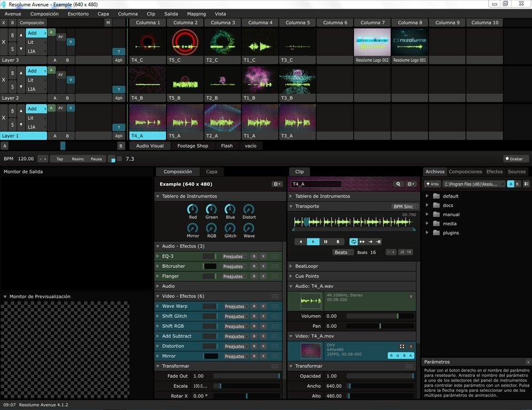532x410 pixels.
Task: Open BPM Sinc transport mode dropdown
Action: point(405,207)
